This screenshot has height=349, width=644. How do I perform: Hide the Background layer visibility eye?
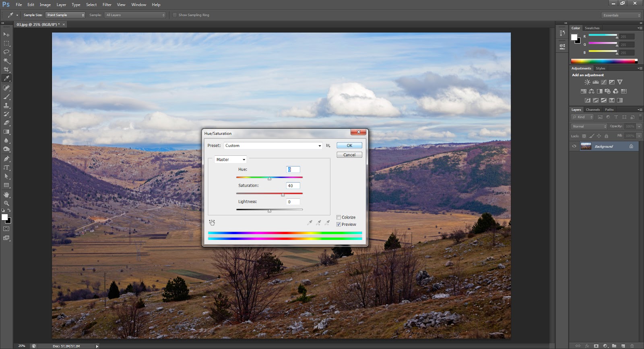click(x=574, y=147)
